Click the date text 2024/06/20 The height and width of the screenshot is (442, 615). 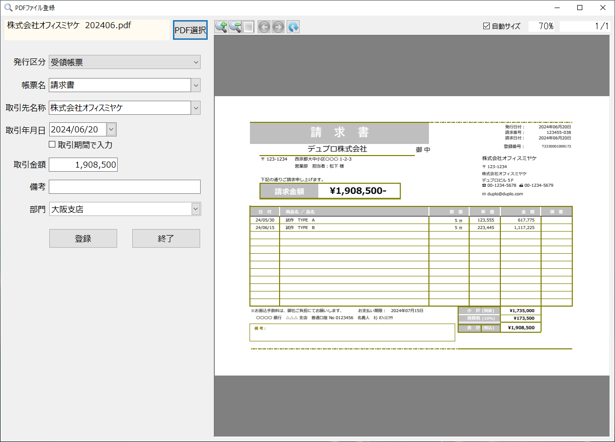75,129
